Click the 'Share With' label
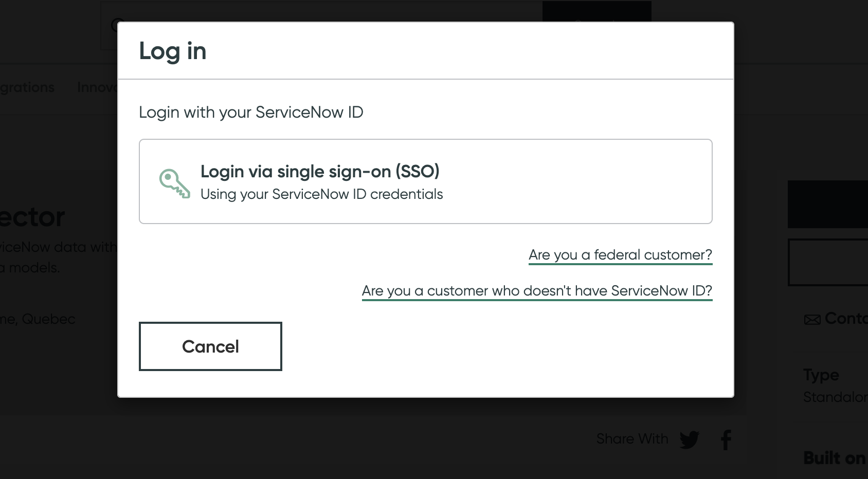Viewport: 868px width, 479px height. coord(632,438)
